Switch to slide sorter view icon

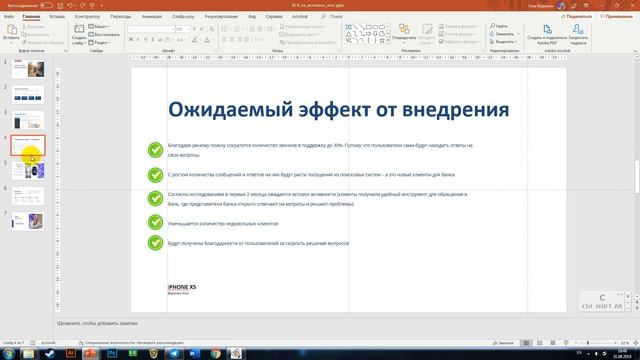(x=539, y=343)
